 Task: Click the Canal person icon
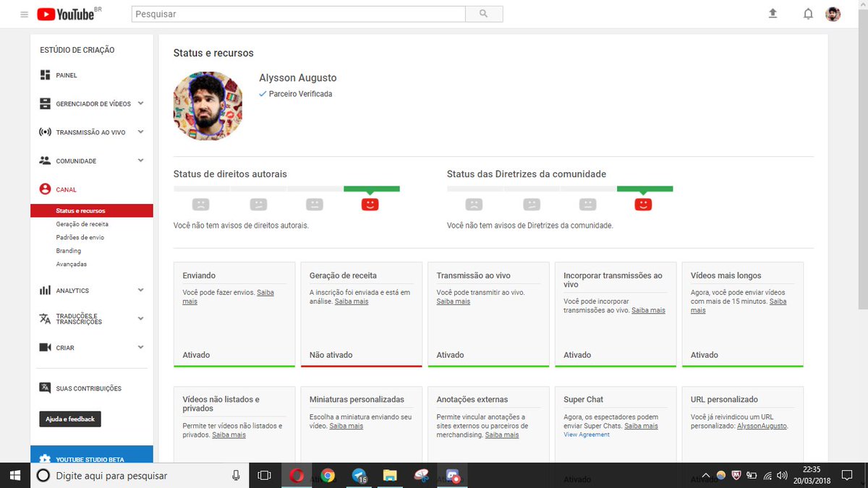(45, 189)
